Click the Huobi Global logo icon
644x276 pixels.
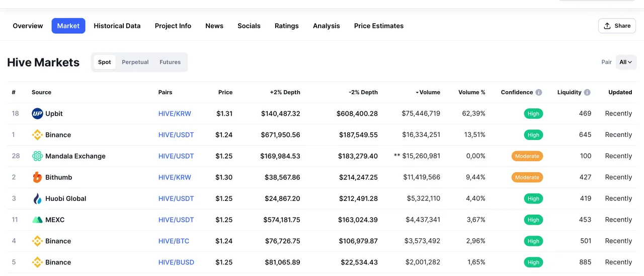(x=37, y=198)
